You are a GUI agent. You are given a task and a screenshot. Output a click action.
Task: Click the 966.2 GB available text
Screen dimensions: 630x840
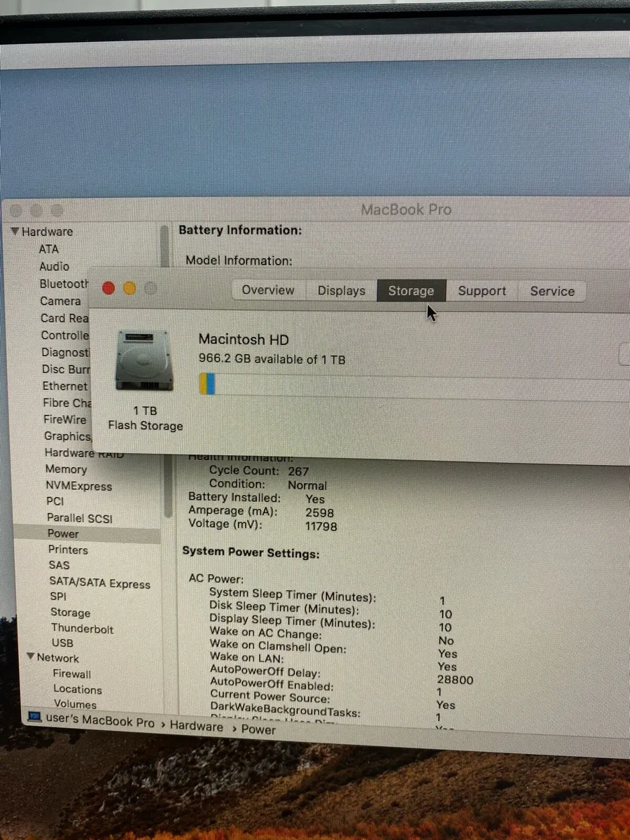tap(272, 360)
